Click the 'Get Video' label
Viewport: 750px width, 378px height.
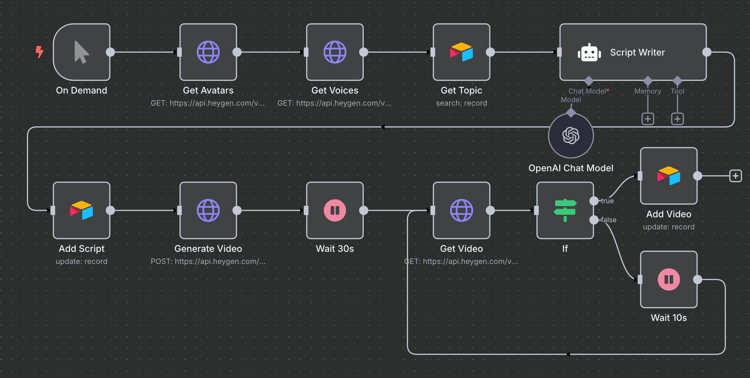point(462,249)
